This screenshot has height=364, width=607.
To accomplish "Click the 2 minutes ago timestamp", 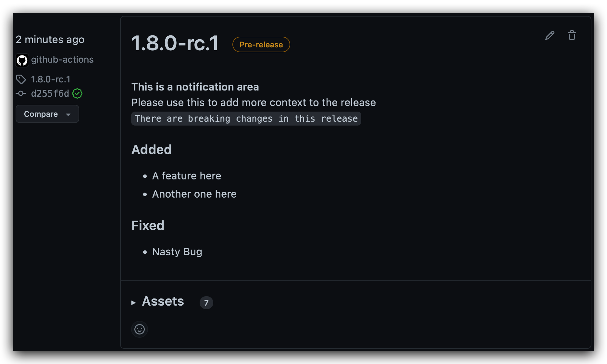I will click(x=50, y=39).
